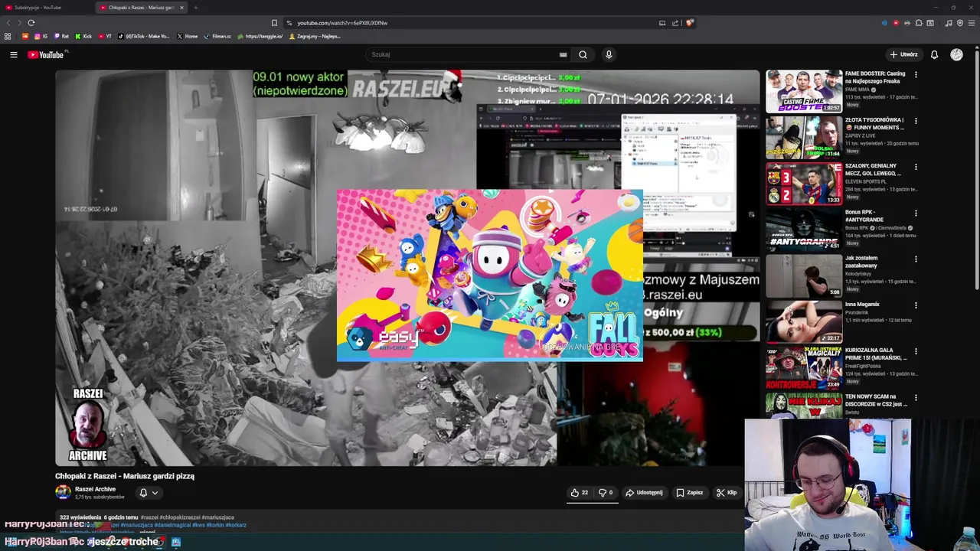Open the account avatar menu
980x551 pixels.
coord(956,54)
